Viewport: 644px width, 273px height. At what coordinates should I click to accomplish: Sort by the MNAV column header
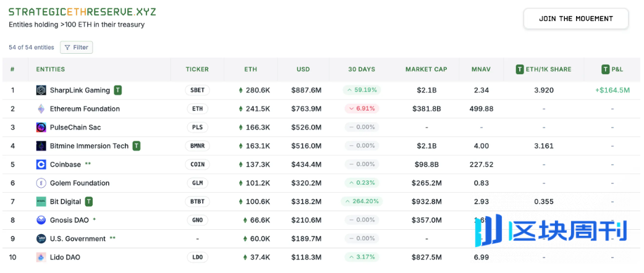(481, 69)
